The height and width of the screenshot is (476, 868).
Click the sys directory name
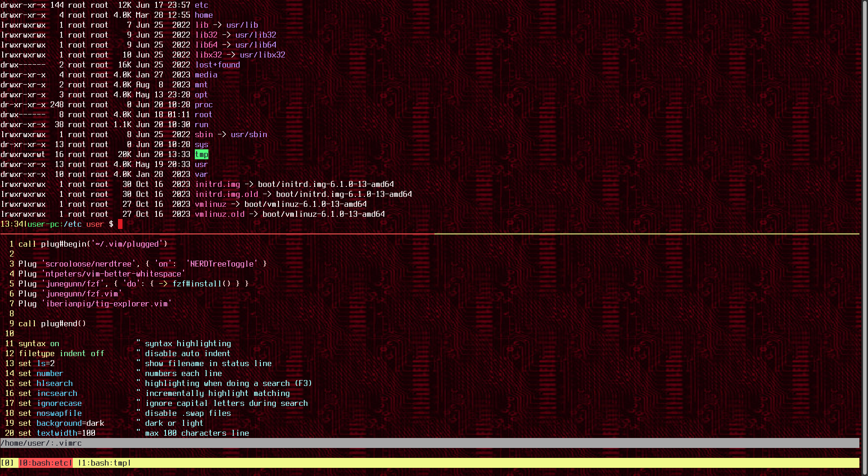click(202, 144)
